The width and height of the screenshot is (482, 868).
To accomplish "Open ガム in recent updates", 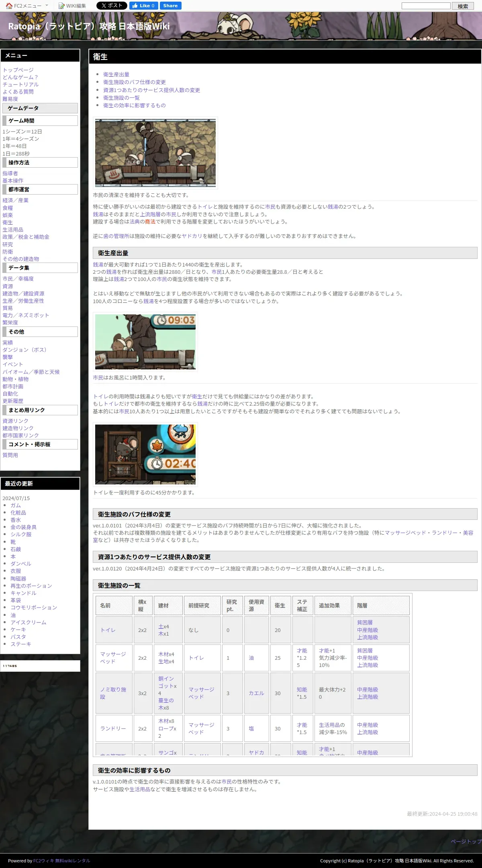I will (16, 505).
